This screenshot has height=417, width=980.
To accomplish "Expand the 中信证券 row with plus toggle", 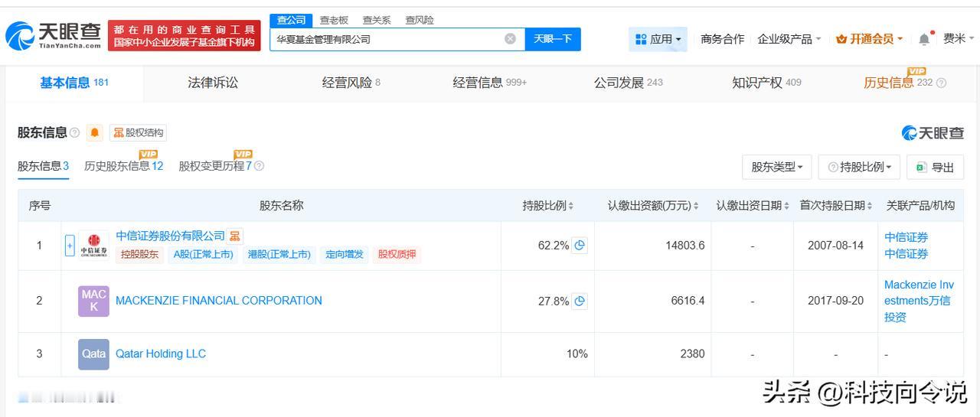I will [x=70, y=246].
